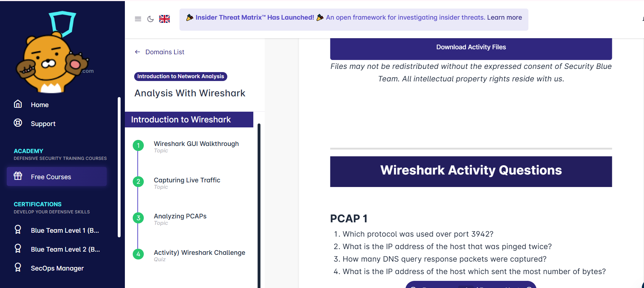This screenshot has height=288, width=644.
Task: Click the Support lifebuoy icon
Action: tap(18, 123)
